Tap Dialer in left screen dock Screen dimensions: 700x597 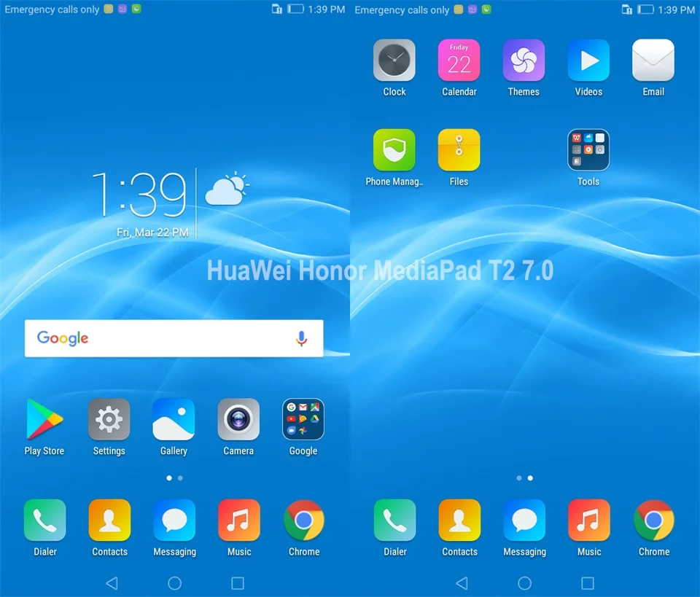pyautogui.click(x=44, y=520)
